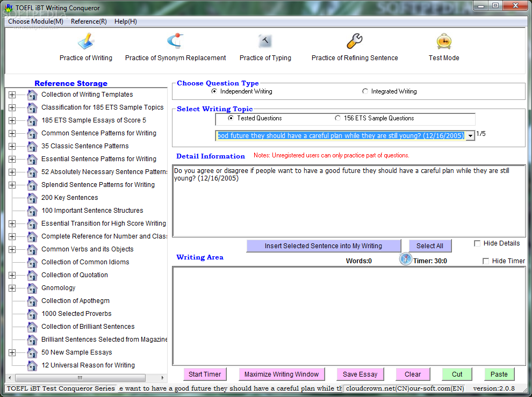532x397 pixels.
Task: Click the Clear button
Action: click(x=413, y=374)
